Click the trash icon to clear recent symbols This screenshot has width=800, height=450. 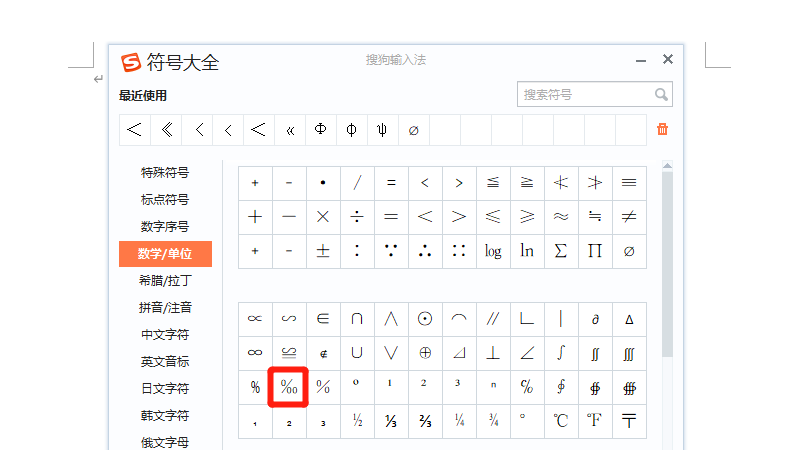(662, 129)
